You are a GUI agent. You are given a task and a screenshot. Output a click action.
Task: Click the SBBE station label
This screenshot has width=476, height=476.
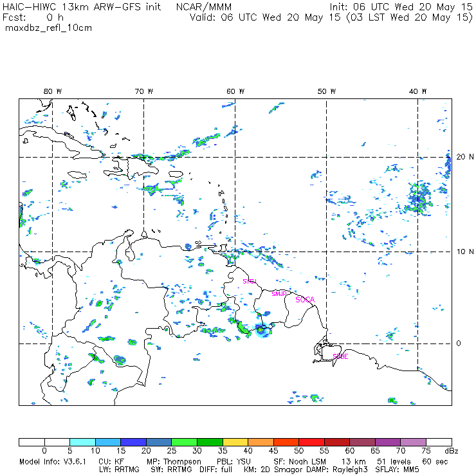click(340, 356)
